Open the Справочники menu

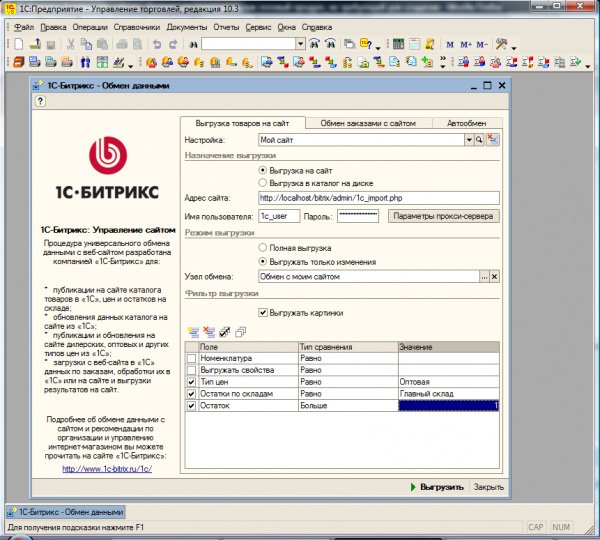tap(137, 27)
